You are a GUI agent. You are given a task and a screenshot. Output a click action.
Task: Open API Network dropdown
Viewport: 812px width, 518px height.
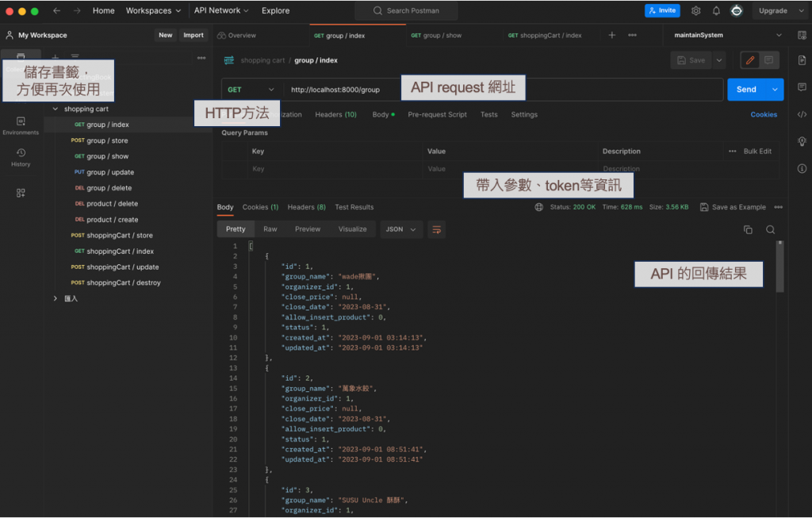221,10
